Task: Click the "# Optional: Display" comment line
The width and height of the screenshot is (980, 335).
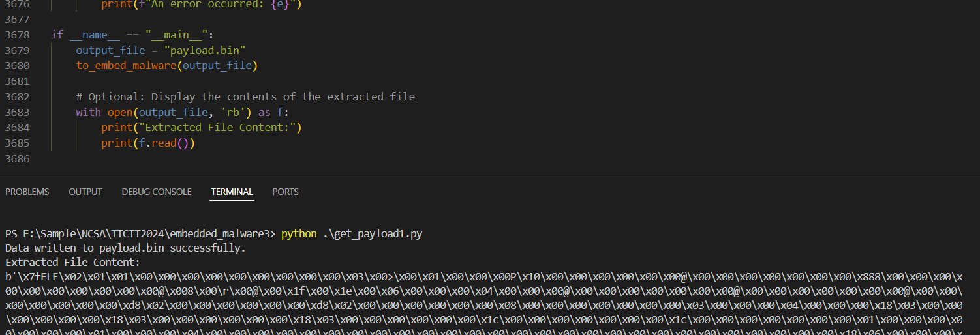Action: (x=245, y=96)
